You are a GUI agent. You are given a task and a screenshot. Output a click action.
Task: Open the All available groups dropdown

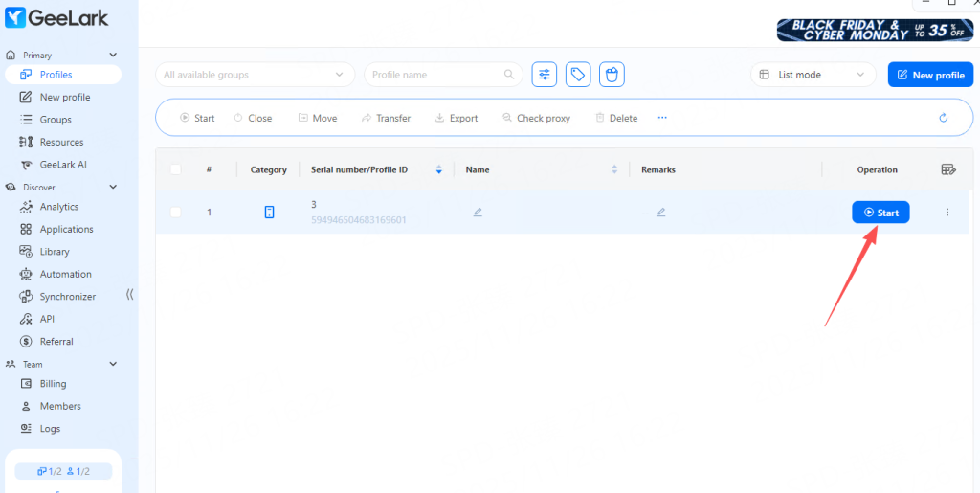(x=254, y=75)
